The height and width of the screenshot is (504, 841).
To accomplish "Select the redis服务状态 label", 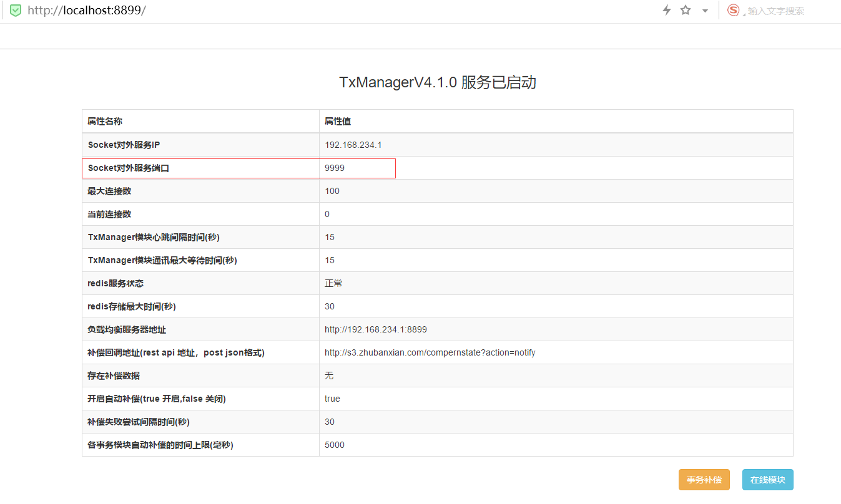I will coord(116,283).
